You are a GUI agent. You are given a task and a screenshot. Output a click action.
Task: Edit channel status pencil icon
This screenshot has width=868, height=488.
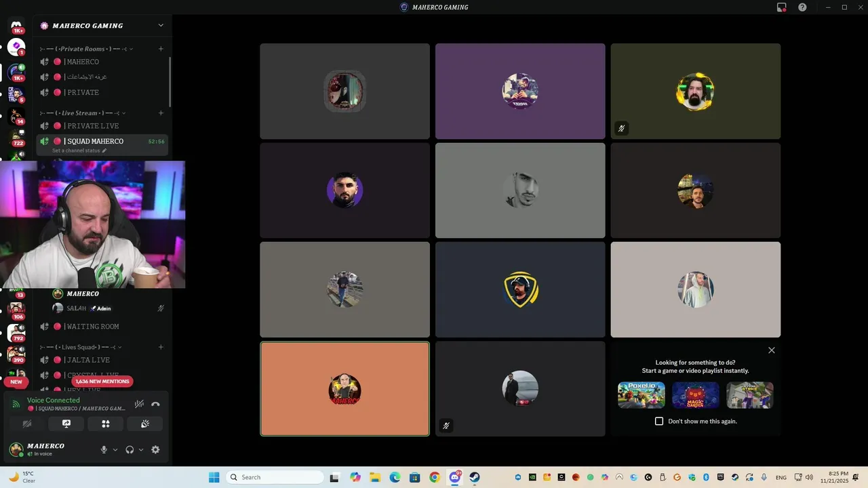click(104, 150)
